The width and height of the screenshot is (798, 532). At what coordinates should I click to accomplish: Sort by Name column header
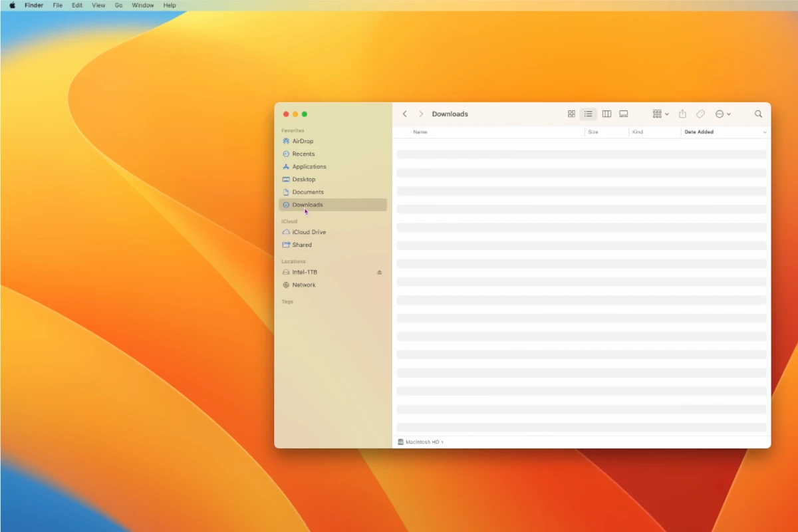[x=420, y=132]
